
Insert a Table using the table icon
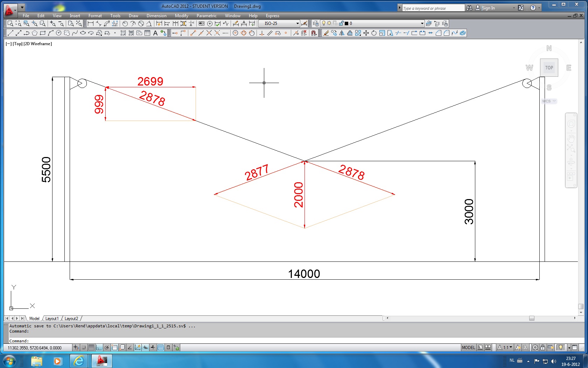147,33
